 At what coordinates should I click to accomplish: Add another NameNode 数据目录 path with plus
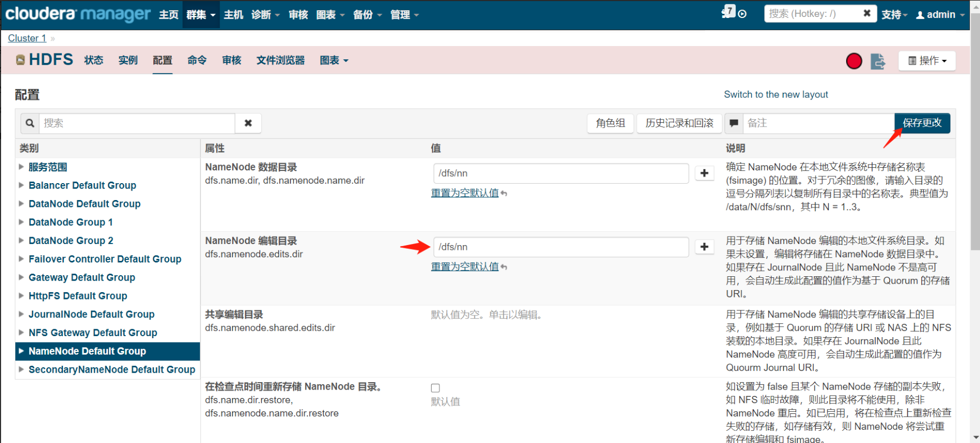point(704,173)
